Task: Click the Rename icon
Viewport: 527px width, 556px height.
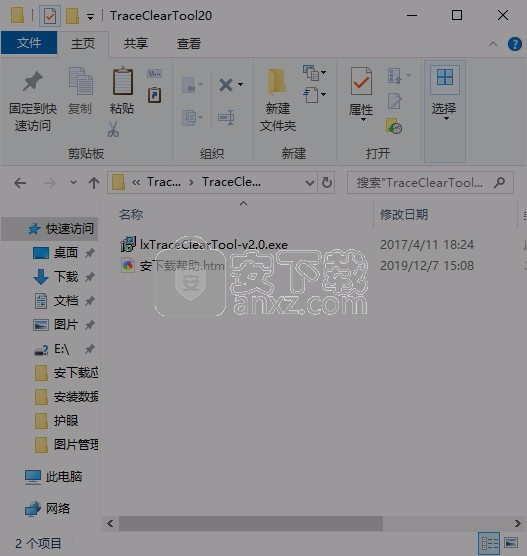Action: (226, 117)
